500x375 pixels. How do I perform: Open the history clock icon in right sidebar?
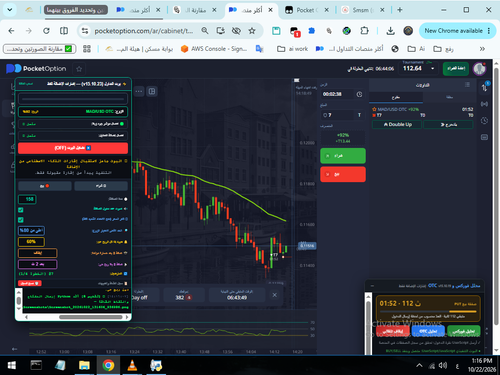click(x=484, y=121)
